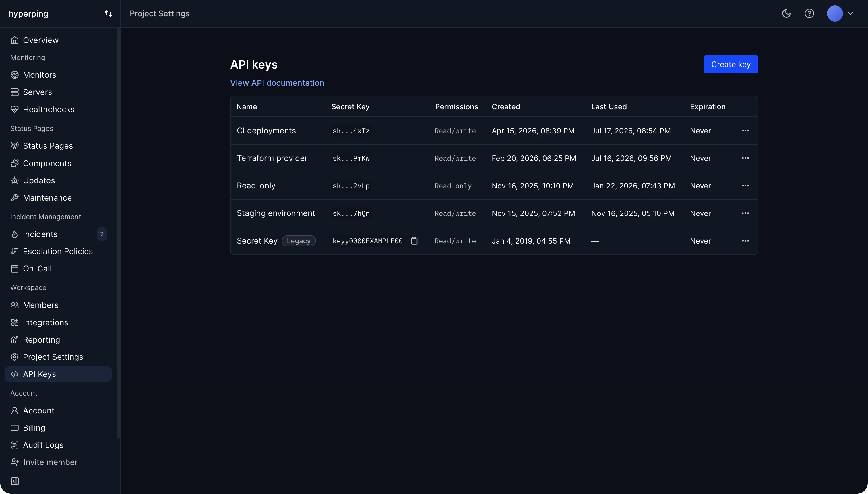The image size is (868, 494).
Task: Click the Project Settings header title
Action: coord(160,13)
